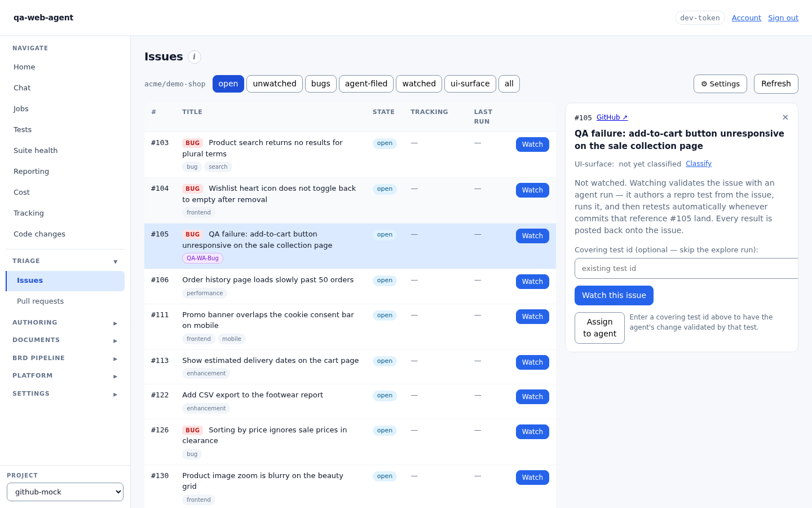The image size is (812, 508).
Task: Click the Sign out link
Action: (x=783, y=18)
